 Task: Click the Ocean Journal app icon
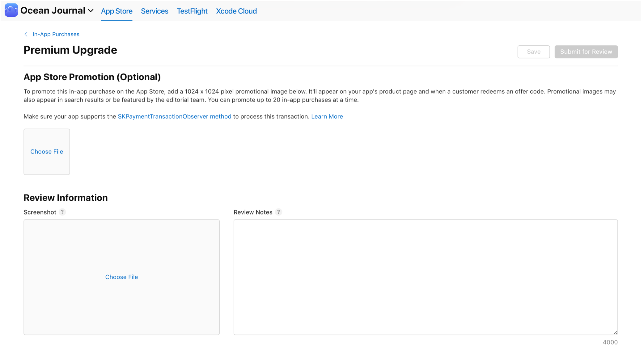(x=11, y=10)
